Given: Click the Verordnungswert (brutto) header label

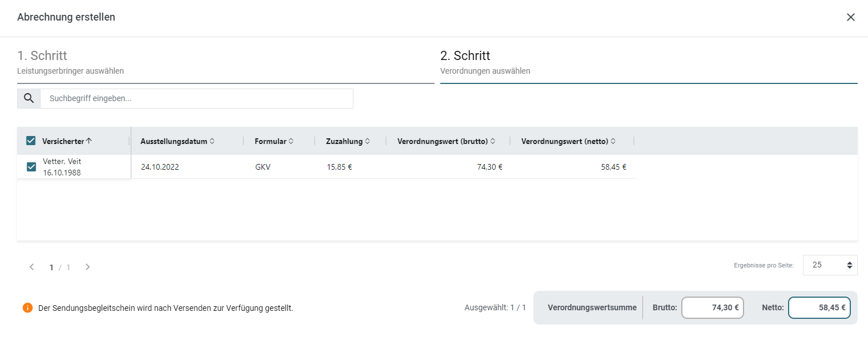Looking at the screenshot, I should tap(443, 141).
